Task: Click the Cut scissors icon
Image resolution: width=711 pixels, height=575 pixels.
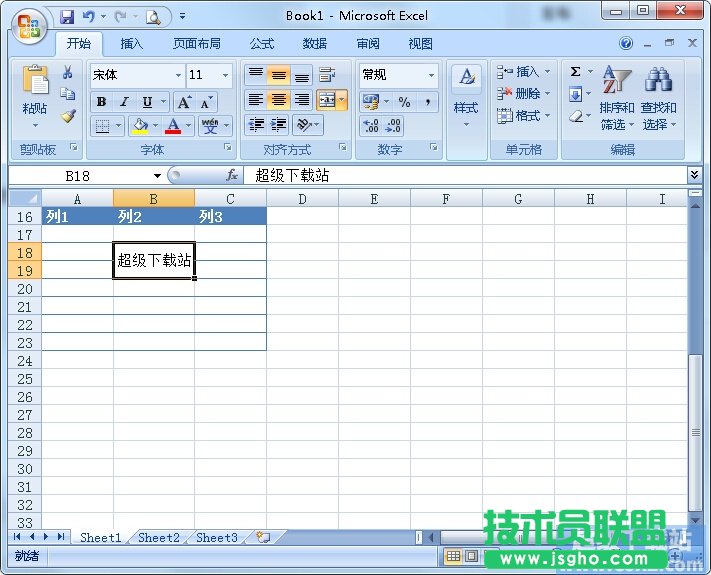Action: 68,73
